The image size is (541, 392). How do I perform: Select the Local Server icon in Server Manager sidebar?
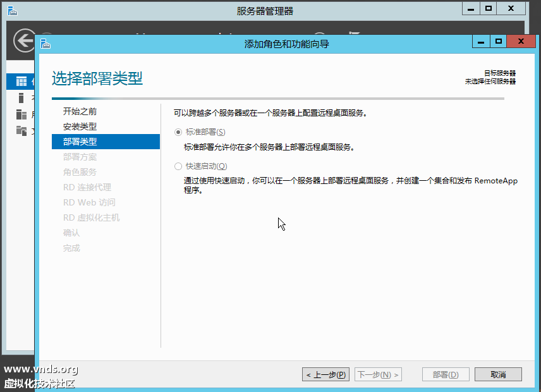(x=21, y=98)
